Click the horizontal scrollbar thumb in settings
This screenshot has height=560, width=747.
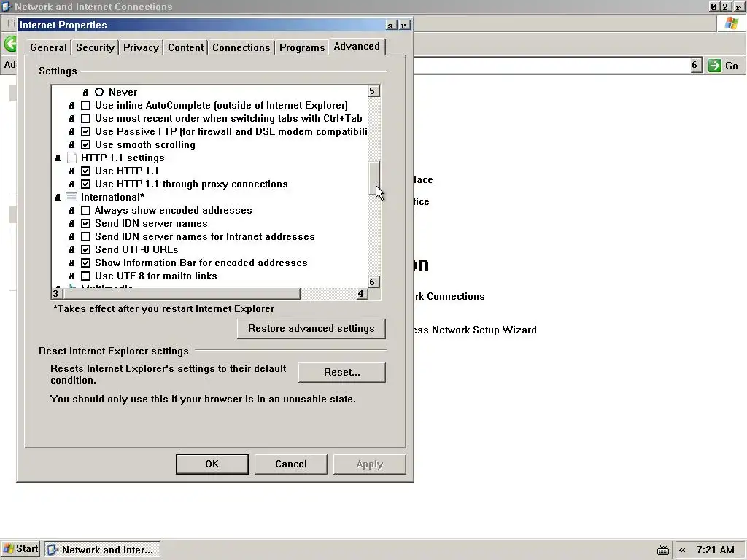[x=182, y=294]
